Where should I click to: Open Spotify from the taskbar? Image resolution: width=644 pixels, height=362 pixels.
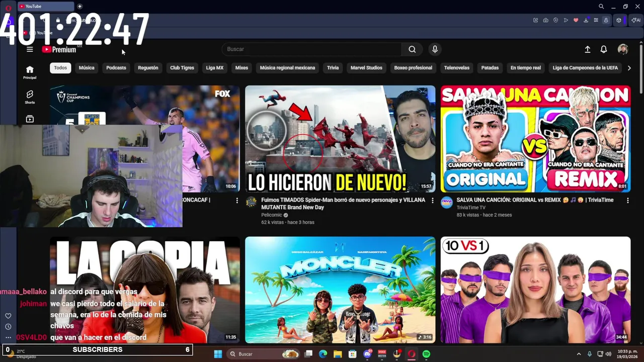point(426,354)
